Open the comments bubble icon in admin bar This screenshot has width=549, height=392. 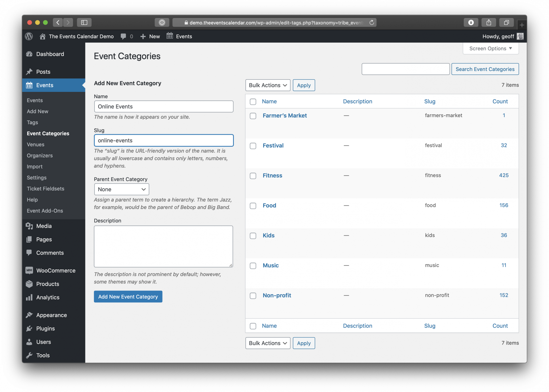pyautogui.click(x=124, y=36)
